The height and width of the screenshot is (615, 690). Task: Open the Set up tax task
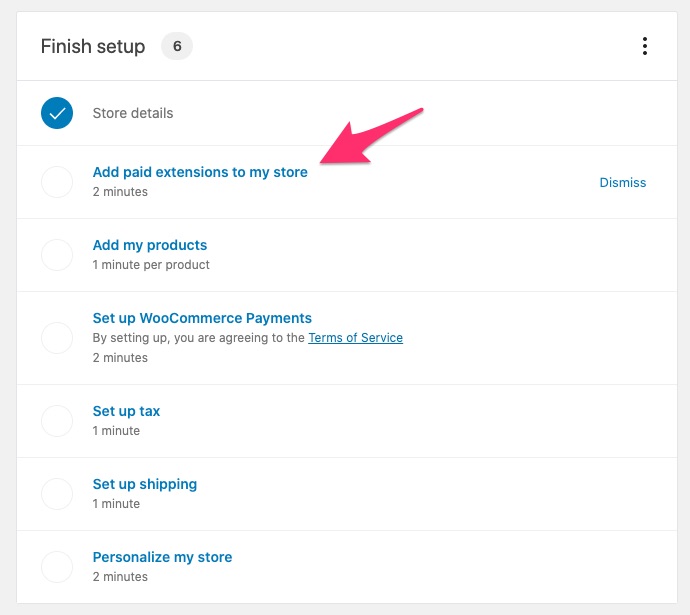click(x=126, y=411)
